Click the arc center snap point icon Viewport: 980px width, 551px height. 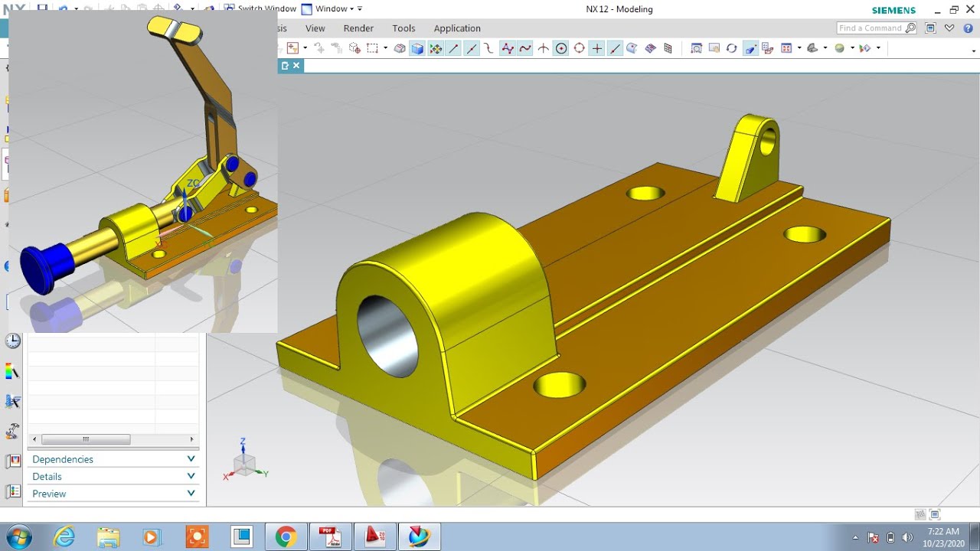pos(561,48)
